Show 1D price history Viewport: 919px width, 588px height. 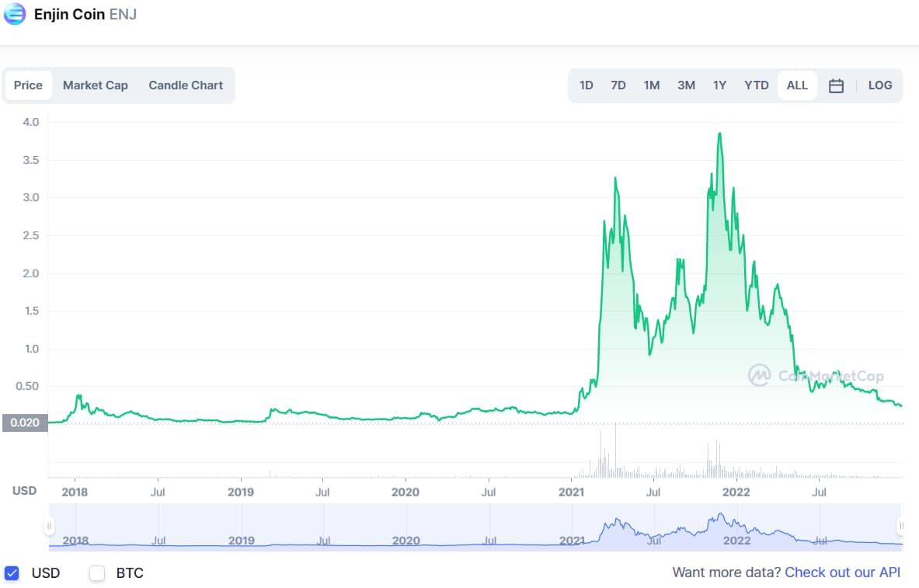586,85
